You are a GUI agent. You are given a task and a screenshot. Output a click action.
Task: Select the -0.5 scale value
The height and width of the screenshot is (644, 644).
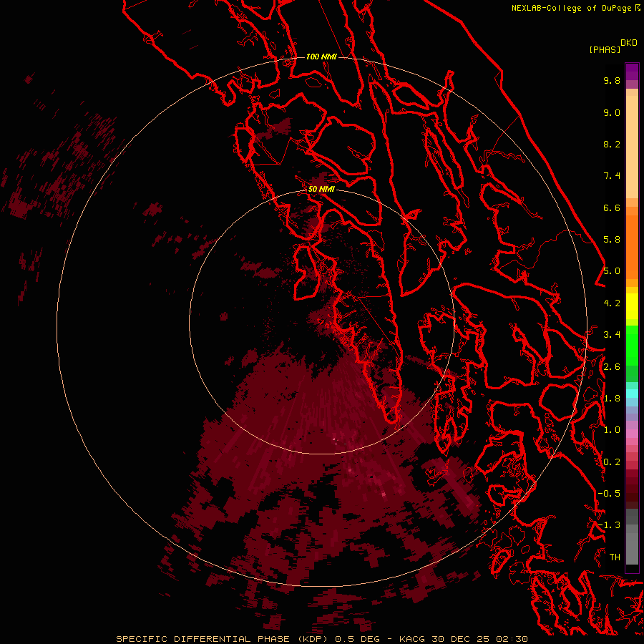pyautogui.click(x=609, y=494)
